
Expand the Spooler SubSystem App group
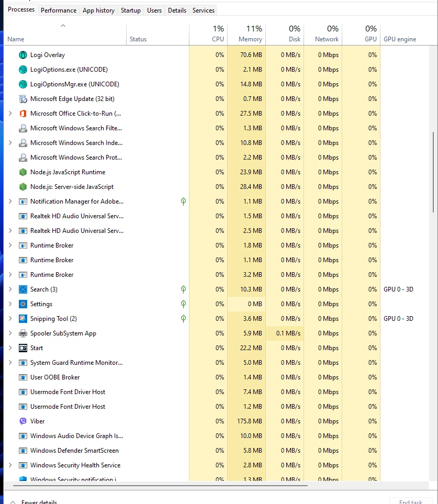pos(10,333)
